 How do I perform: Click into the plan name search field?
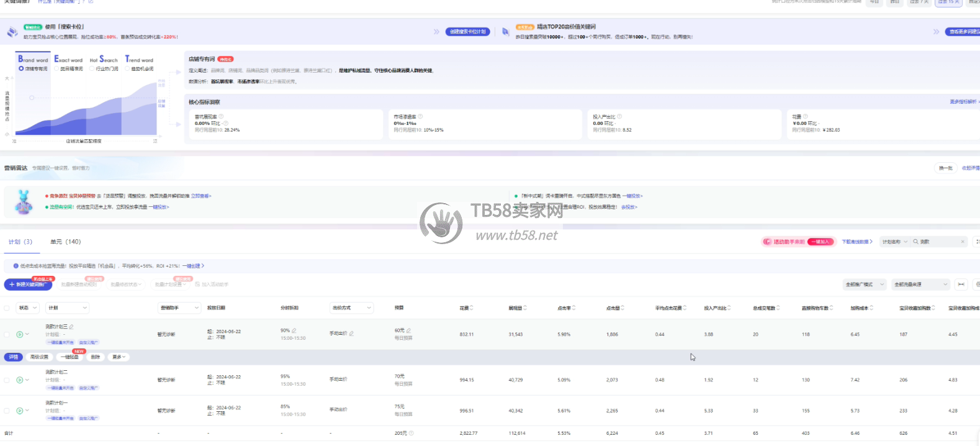pyautogui.click(x=938, y=242)
